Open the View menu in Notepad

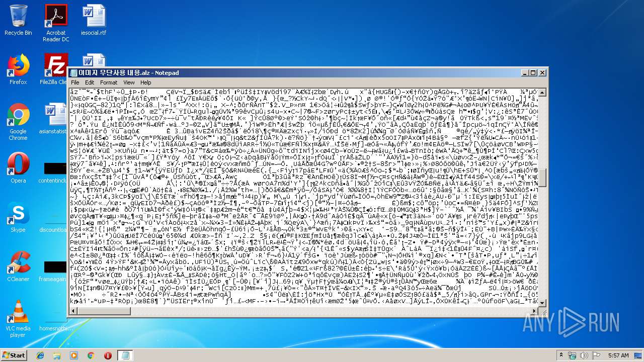point(129,82)
